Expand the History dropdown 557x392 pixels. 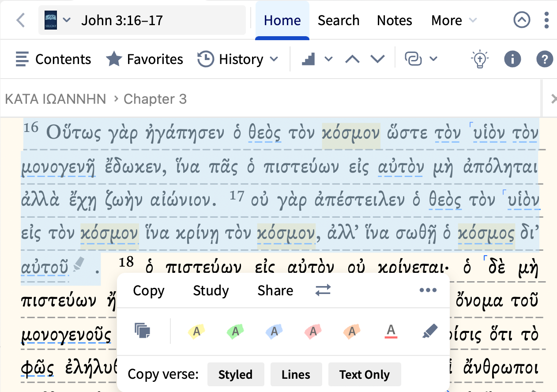(x=238, y=59)
